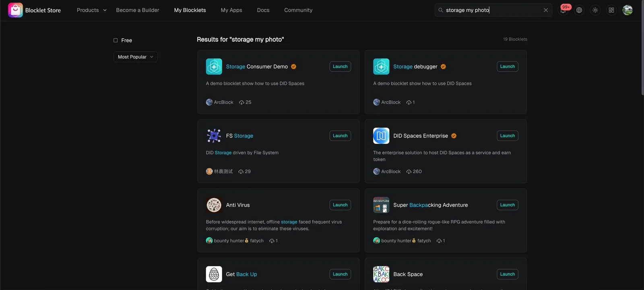Viewport: 644px width, 290px height.
Task: Click download count icon on FS Storage
Action: (241, 172)
